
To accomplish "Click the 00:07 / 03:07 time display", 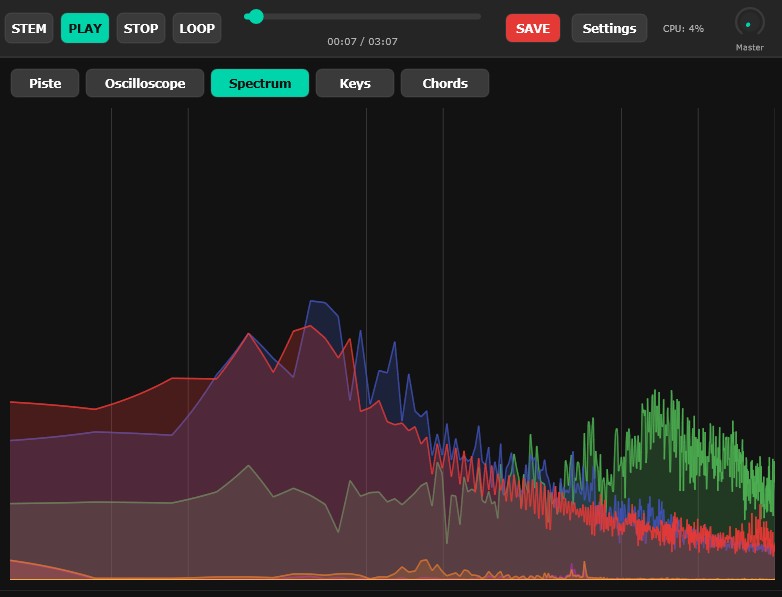I will pos(362,42).
